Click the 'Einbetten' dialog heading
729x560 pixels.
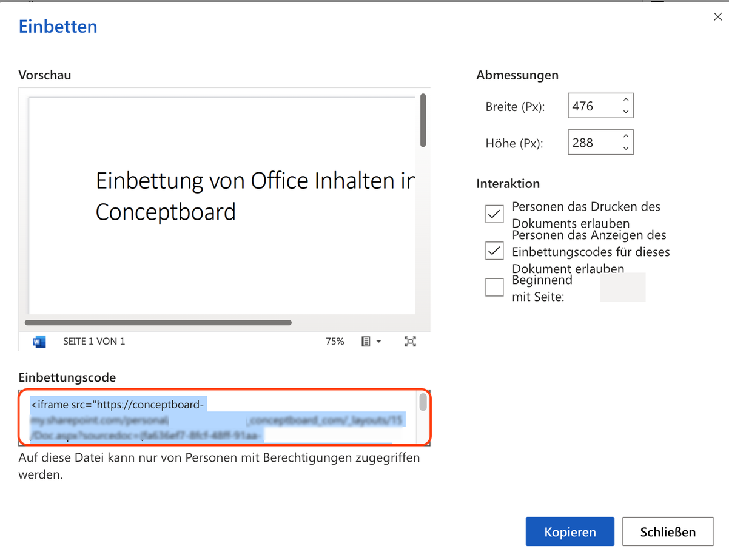pyautogui.click(x=58, y=27)
